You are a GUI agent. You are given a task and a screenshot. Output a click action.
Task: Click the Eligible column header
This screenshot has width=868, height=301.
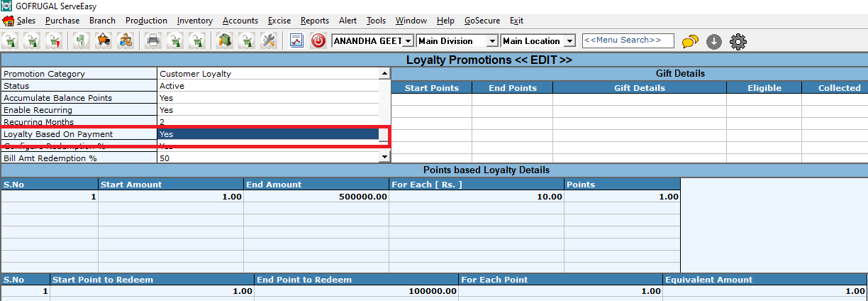[764, 88]
